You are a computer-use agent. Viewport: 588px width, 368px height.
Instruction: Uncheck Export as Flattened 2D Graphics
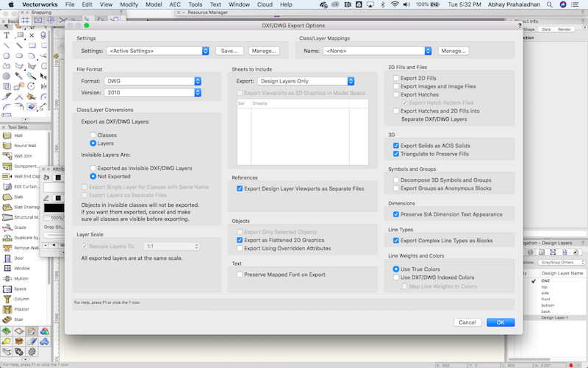pyautogui.click(x=240, y=240)
